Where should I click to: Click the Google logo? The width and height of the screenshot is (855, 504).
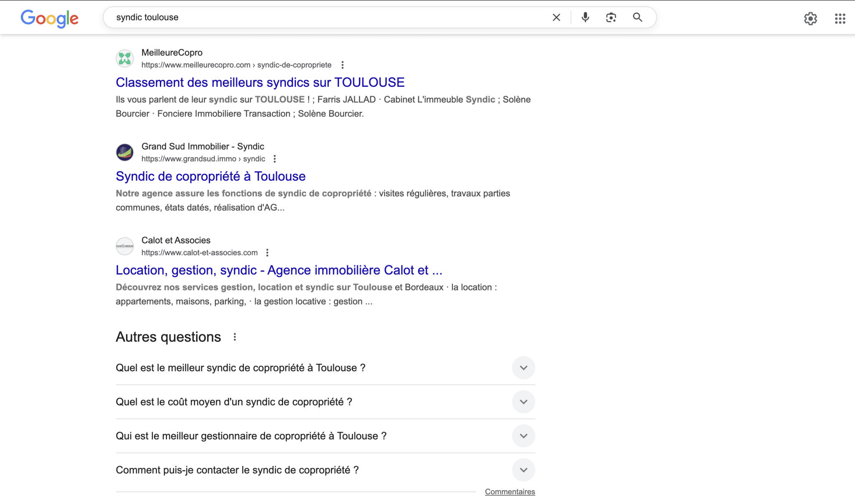(x=49, y=18)
